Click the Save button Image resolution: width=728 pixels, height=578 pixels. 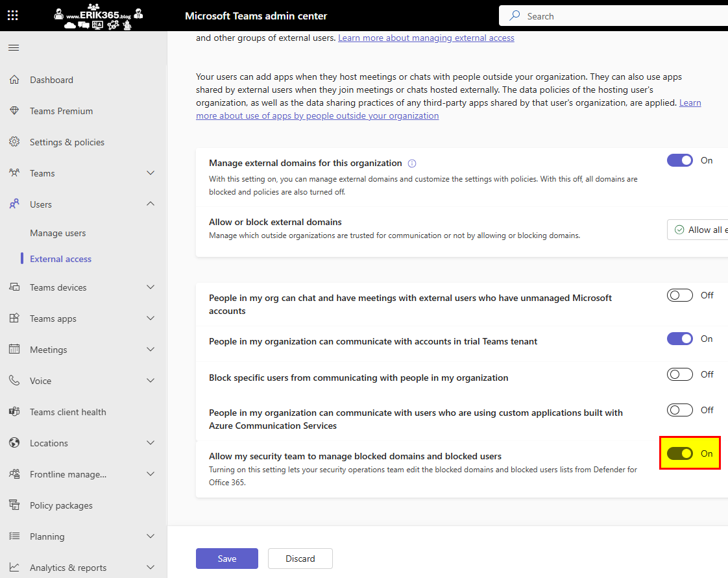(227, 559)
